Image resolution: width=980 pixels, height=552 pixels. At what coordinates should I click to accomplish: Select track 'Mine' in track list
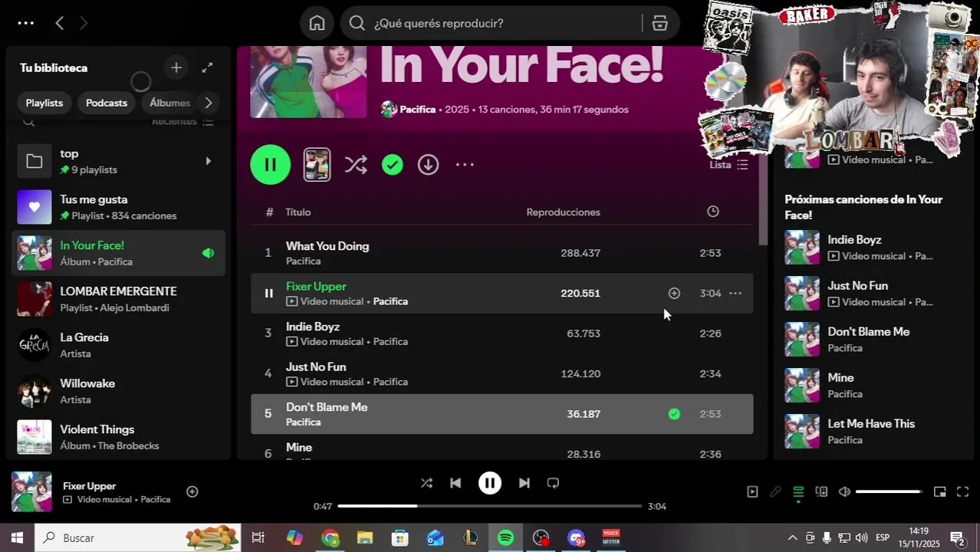pyautogui.click(x=299, y=447)
